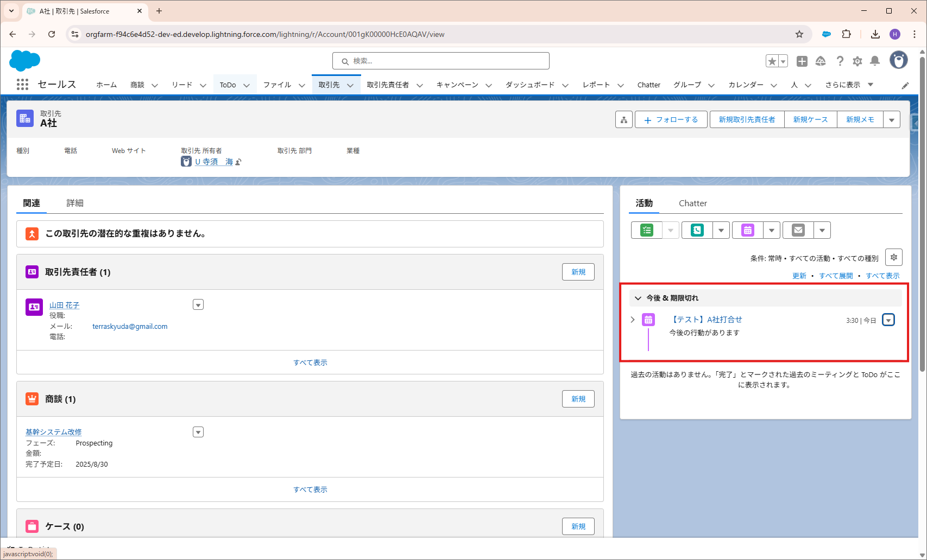Image resolution: width=927 pixels, height=560 pixels.
Task: Open more account actions dropdown
Action: point(892,119)
